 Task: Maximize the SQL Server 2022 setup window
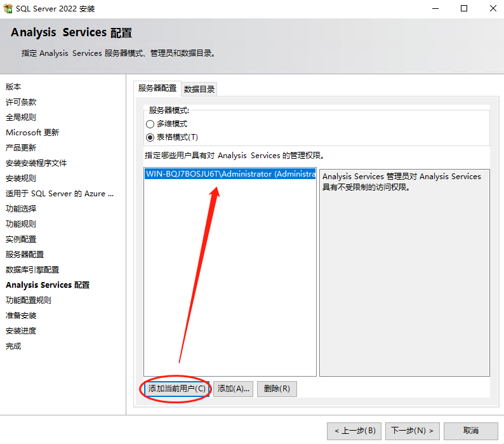coord(464,9)
